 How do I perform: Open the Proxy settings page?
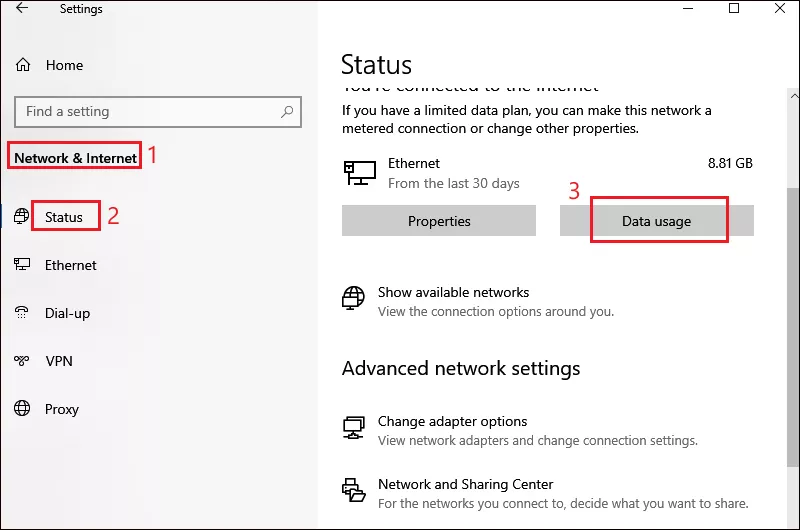(62, 410)
